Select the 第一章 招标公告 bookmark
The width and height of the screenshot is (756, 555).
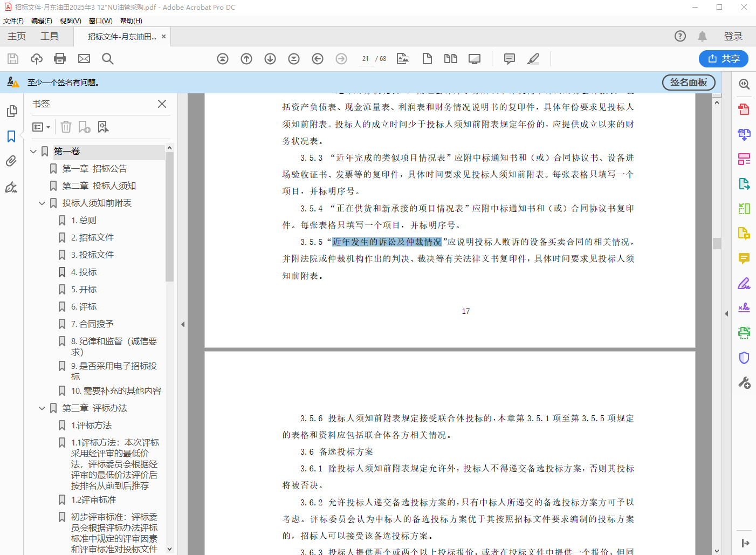[x=95, y=169]
